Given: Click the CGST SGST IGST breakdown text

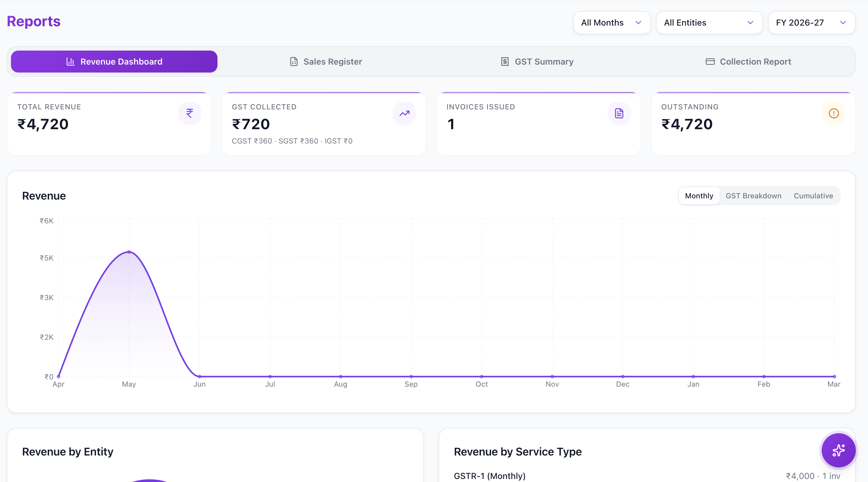Looking at the screenshot, I should [x=292, y=141].
